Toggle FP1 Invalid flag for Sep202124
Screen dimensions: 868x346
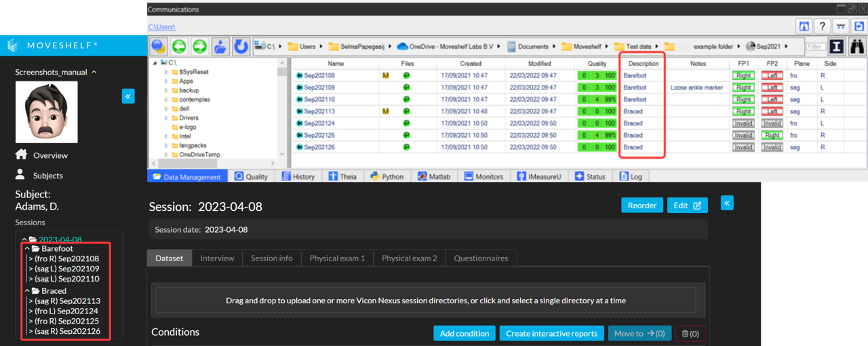pyautogui.click(x=743, y=123)
